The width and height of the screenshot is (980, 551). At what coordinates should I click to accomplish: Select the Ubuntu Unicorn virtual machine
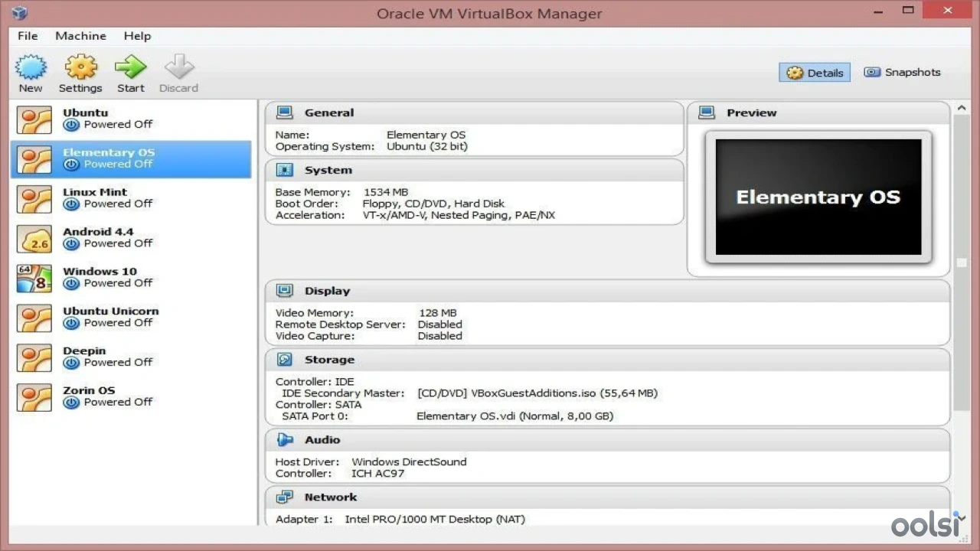(131, 318)
